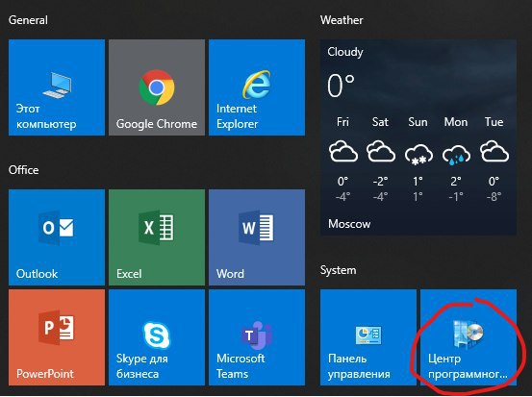The image size is (532, 397).
Task: Open Internet Explorer tile
Action: tap(257, 87)
